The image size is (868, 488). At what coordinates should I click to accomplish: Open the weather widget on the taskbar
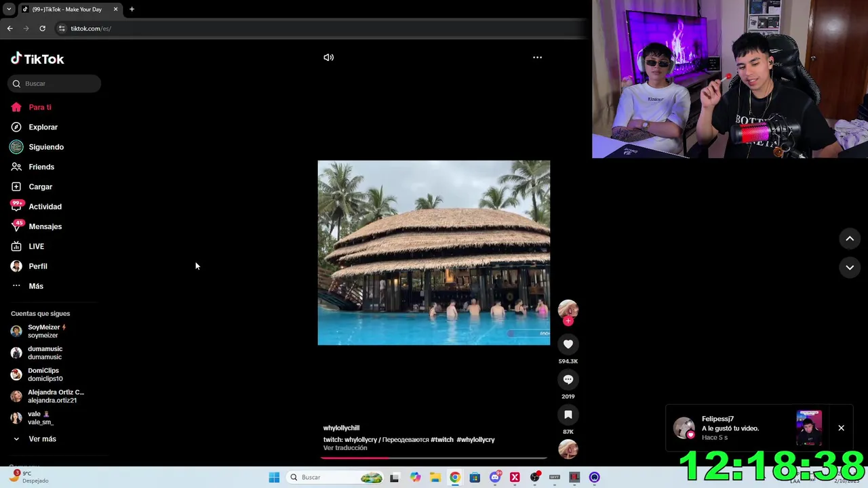pyautogui.click(x=31, y=477)
